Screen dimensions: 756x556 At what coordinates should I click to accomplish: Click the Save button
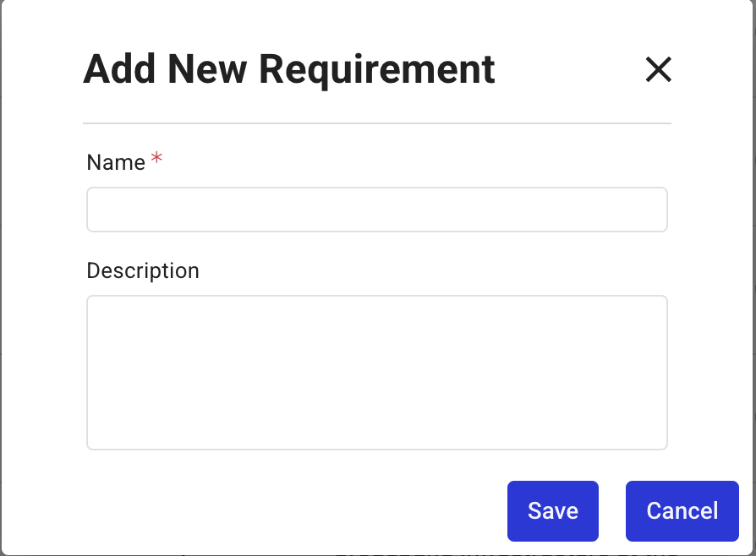[x=552, y=510]
